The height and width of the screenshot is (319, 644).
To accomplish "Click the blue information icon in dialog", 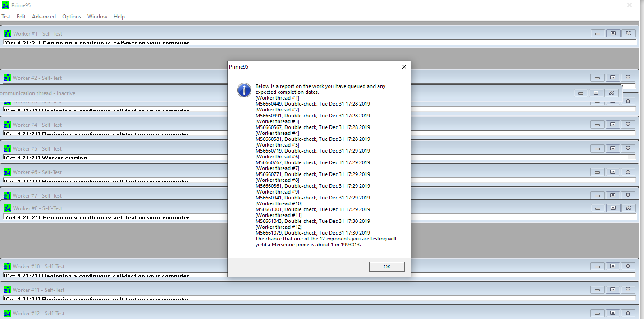I will coord(244,90).
